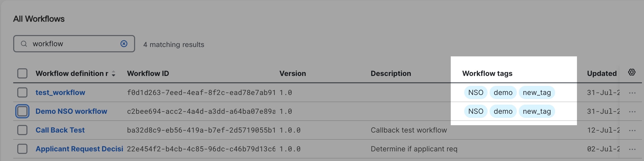
Task: Sort by Workflow definition name
Action: pyautogui.click(x=114, y=74)
